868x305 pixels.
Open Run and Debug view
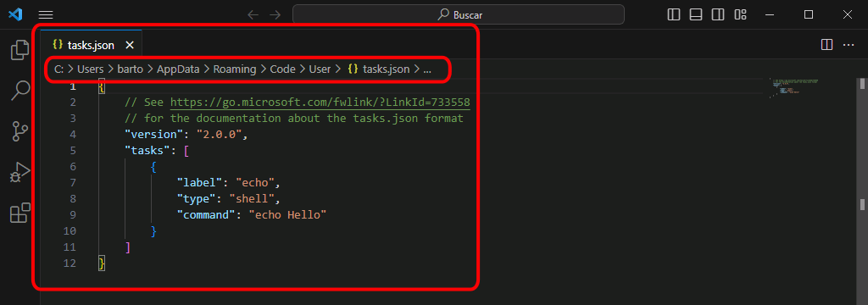coord(20,172)
